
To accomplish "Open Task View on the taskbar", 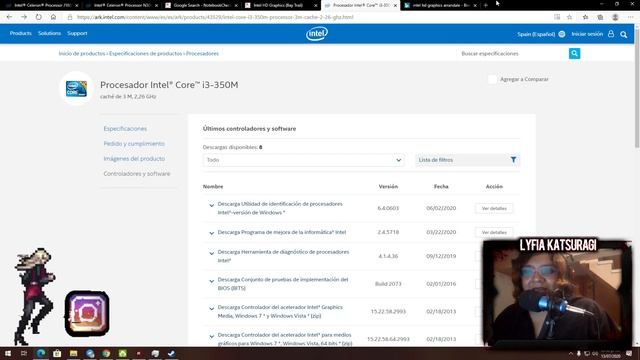I will click(x=24, y=353).
